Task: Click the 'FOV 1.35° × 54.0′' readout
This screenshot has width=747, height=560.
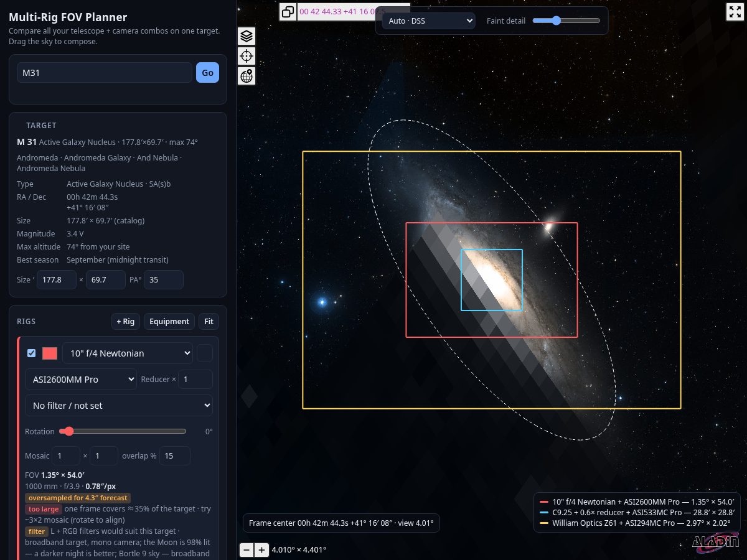Action: click(55, 475)
